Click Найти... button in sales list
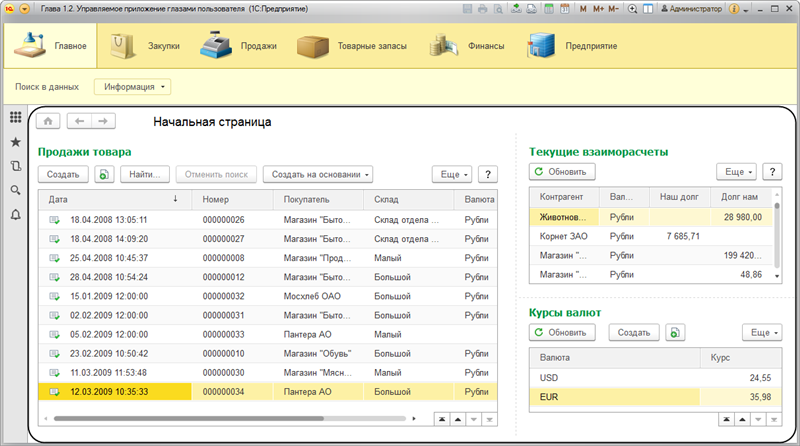The height and width of the screenshot is (446, 800). (146, 174)
